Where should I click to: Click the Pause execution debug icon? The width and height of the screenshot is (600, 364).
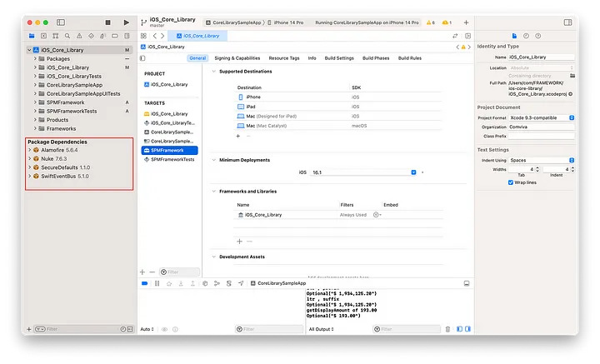pyautogui.click(x=157, y=284)
